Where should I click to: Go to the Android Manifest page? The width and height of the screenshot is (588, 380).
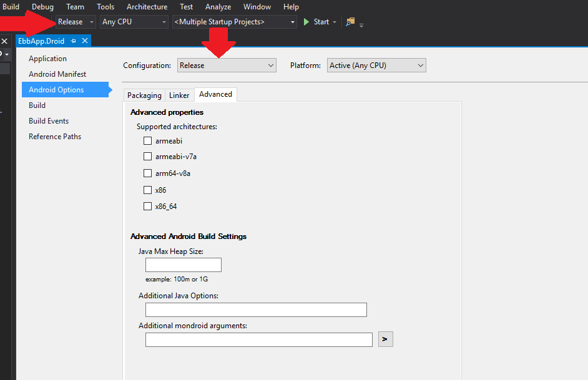pyautogui.click(x=57, y=74)
